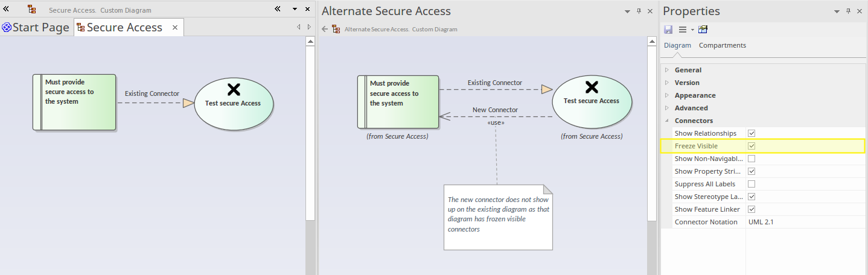
Task: Select the Secure Access diagram tab
Action: 124,28
